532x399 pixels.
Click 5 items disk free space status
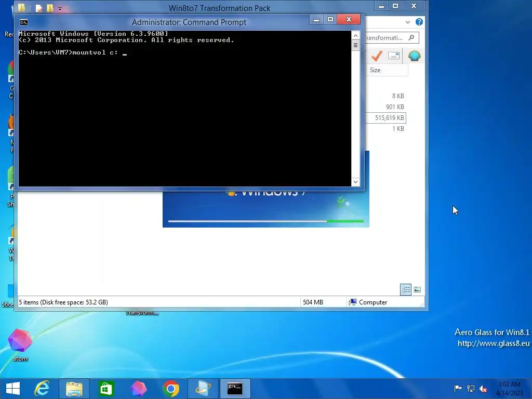[63, 302]
